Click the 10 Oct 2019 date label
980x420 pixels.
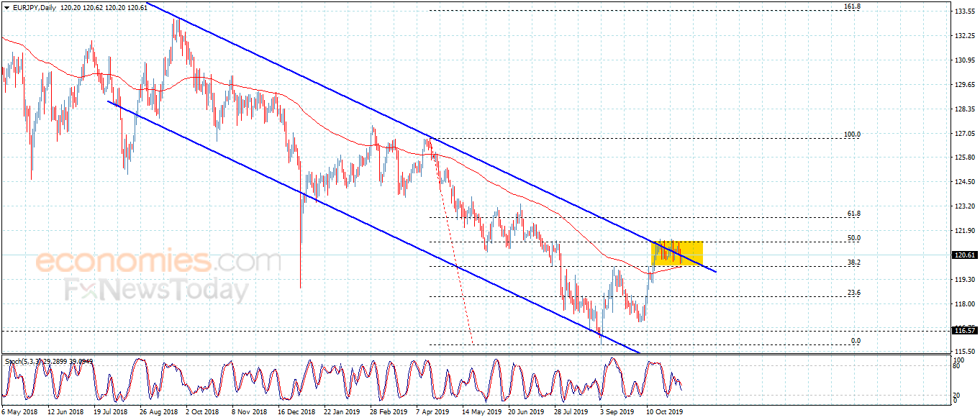pos(664,412)
